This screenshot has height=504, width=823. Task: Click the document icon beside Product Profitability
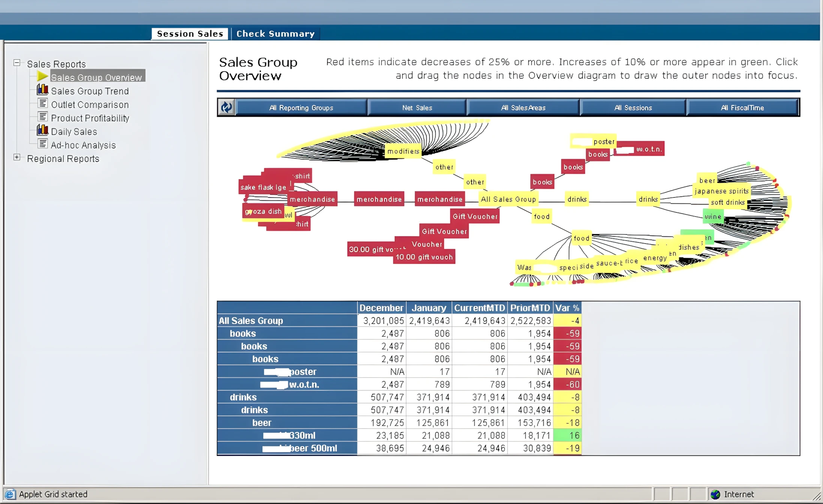(43, 117)
